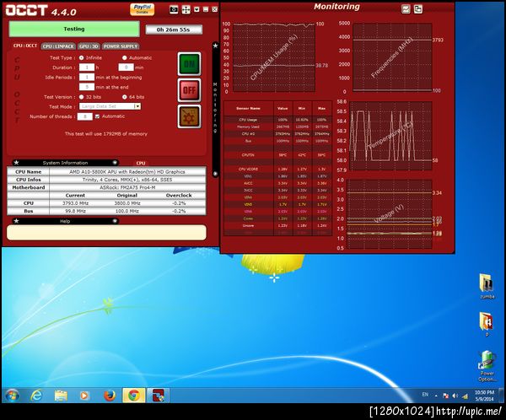Switch to Chrome in the taskbar
The width and height of the screenshot is (506, 420).
click(x=133, y=396)
